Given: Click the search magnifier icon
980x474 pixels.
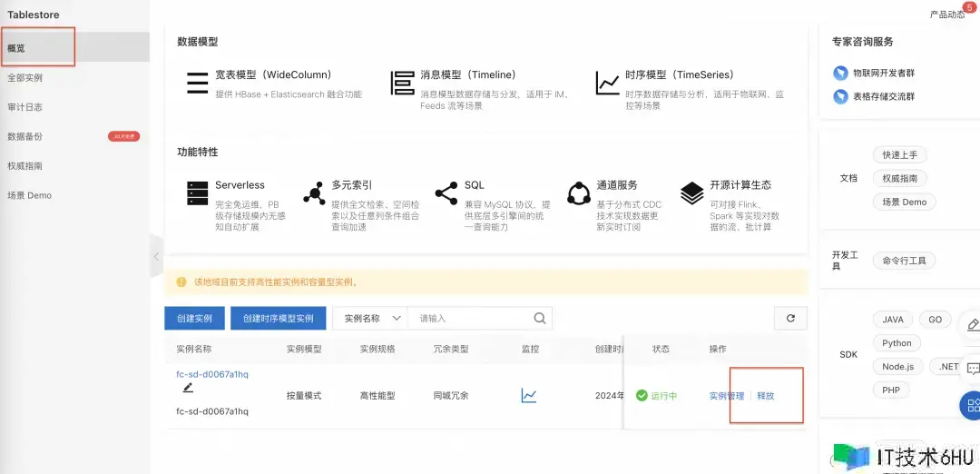Looking at the screenshot, I should [x=540, y=318].
